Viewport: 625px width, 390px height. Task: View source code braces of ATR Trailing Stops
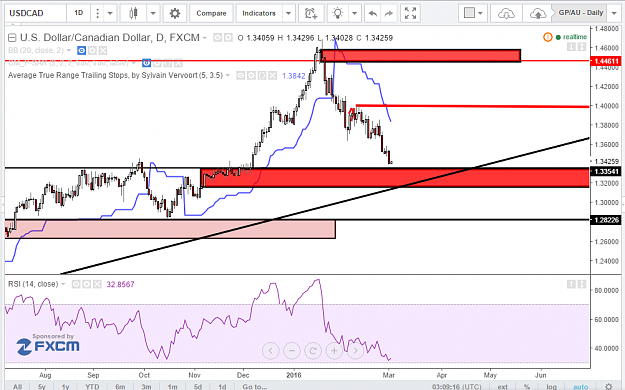261,75
